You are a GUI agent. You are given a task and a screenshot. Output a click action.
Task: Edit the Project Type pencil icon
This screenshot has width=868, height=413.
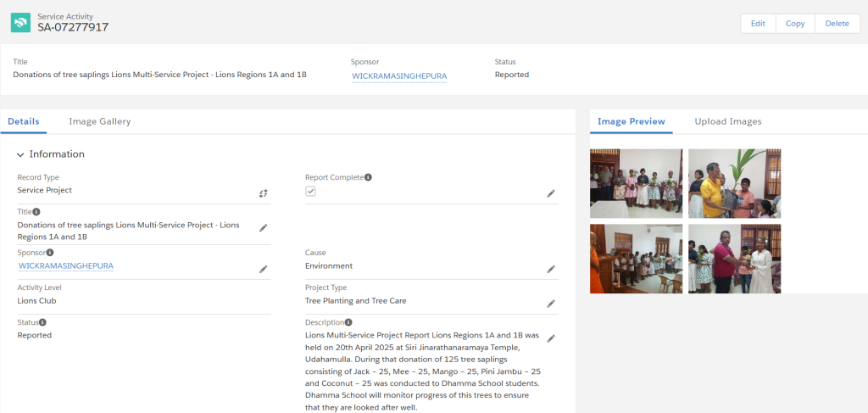(x=551, y=304)
